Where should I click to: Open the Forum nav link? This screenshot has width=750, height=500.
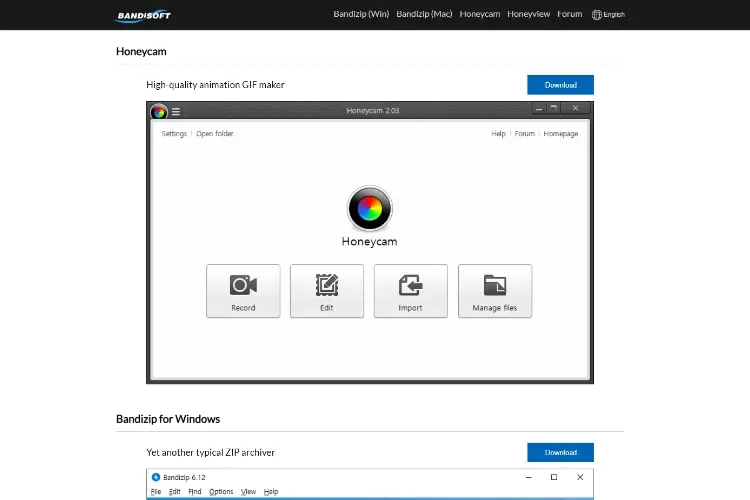pos(570,14)
